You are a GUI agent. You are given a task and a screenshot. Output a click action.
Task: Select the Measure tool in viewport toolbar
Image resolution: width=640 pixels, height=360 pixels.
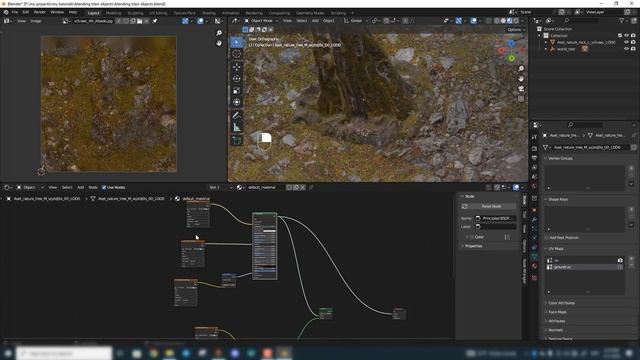[x=236, y=127]
